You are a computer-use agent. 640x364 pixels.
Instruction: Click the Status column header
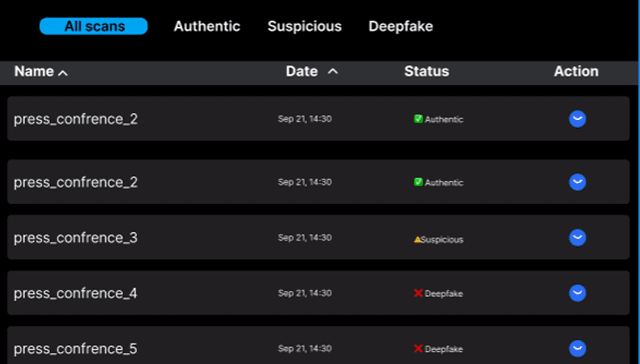click(x=426, y=72)
